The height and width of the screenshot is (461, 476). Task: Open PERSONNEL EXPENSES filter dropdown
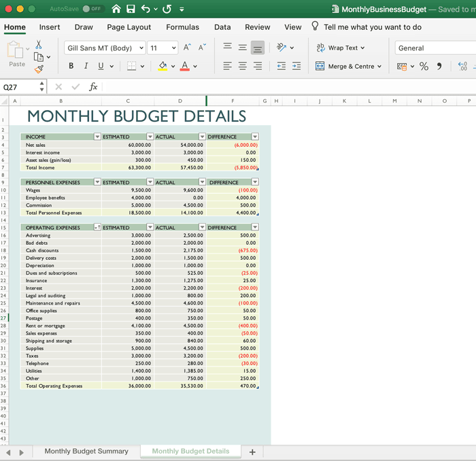(97, 182)
